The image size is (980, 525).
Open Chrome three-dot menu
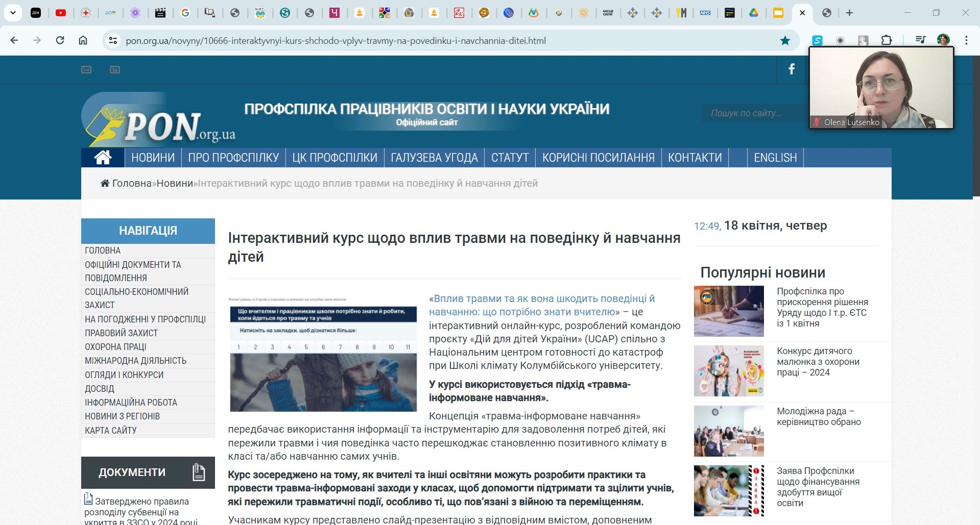click(966, 40)
